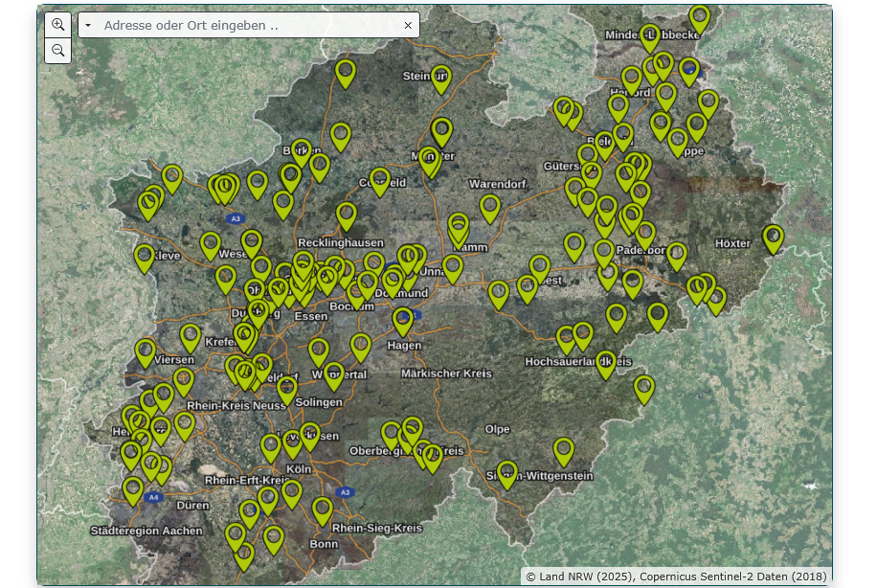The height and width of the screenshot is (588, 877).
Task: Click the Land NRW copyright attribution text
Action: [578, 577]
